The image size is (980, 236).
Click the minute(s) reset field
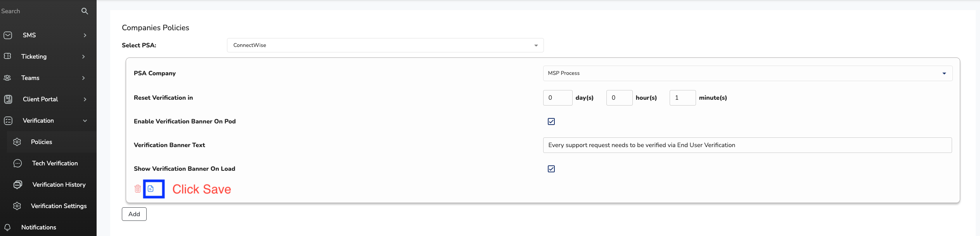[682, 98]
